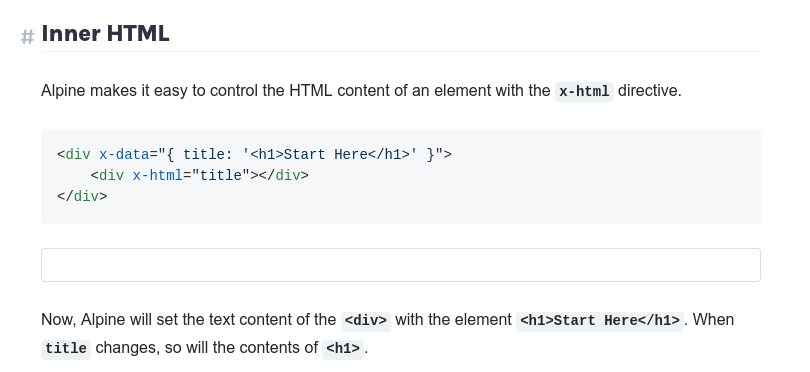Click the green div tag name on first code line
This screenshot has height=372, width=810.
click(78, 154)
